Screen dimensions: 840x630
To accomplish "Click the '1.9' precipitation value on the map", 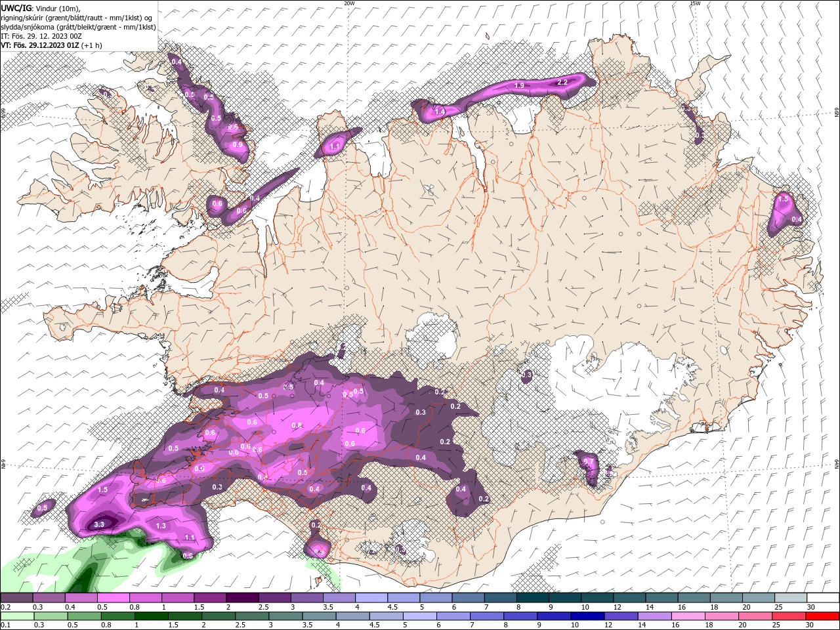I will click(x=519, y=85).
